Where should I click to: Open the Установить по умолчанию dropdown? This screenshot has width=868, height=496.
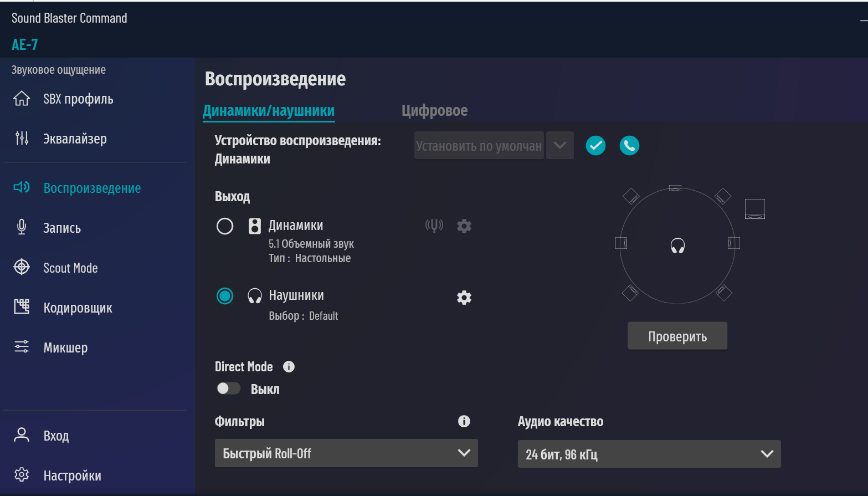tap(479, 145)
